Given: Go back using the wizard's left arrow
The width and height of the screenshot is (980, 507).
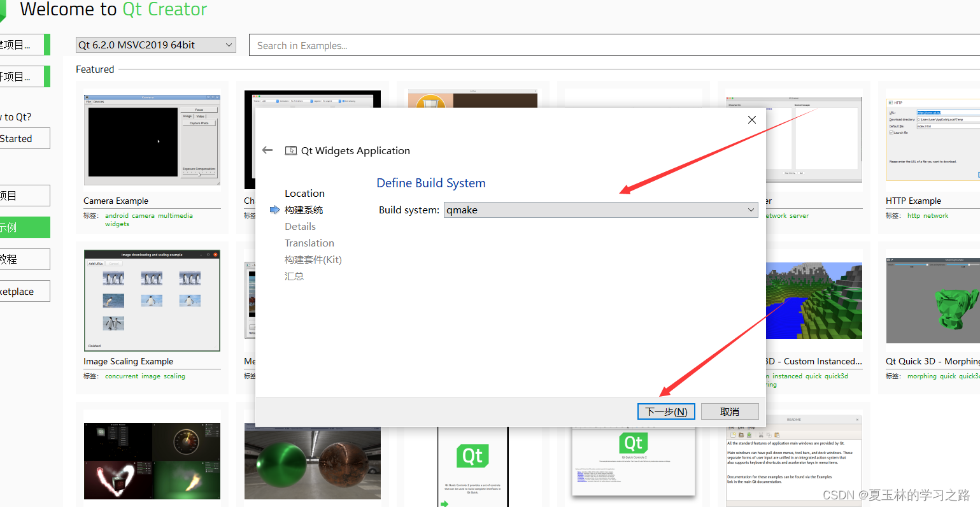Looking at the screenshot, I should (267, 150).
